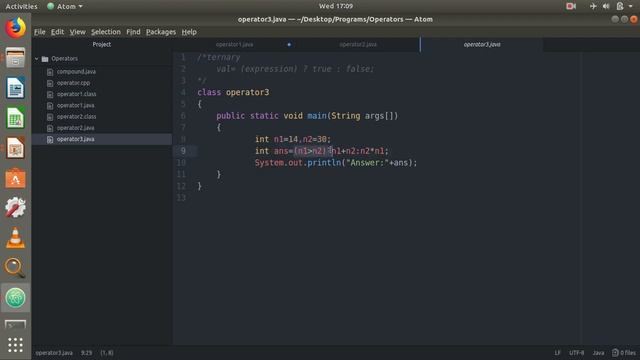Click the LF line ending selector
This screenshot has height=360, width=640.
tap(557, 353)
